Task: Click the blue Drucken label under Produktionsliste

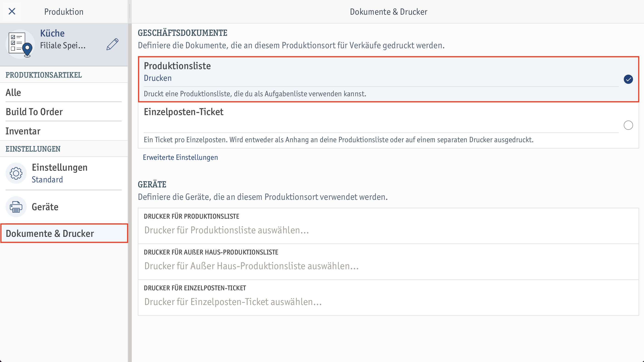Action: pos(157,78)
